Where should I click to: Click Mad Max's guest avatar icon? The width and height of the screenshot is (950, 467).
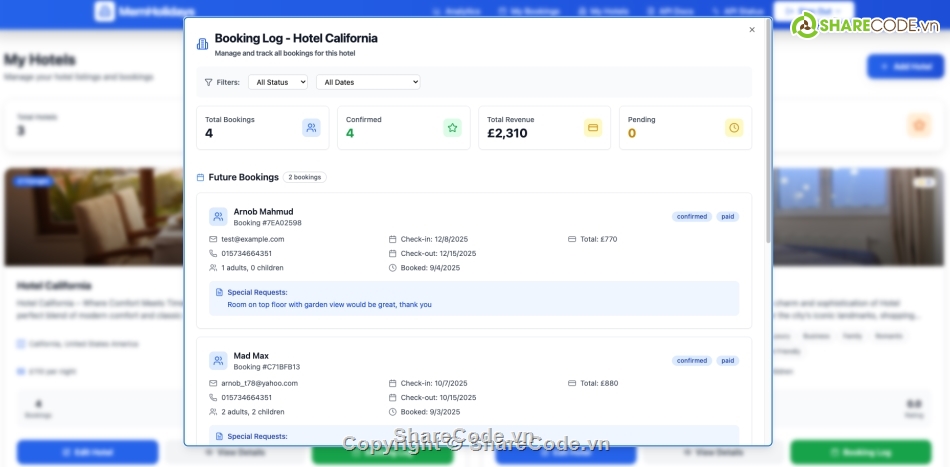pyautogui.click(x=218, y=361)
